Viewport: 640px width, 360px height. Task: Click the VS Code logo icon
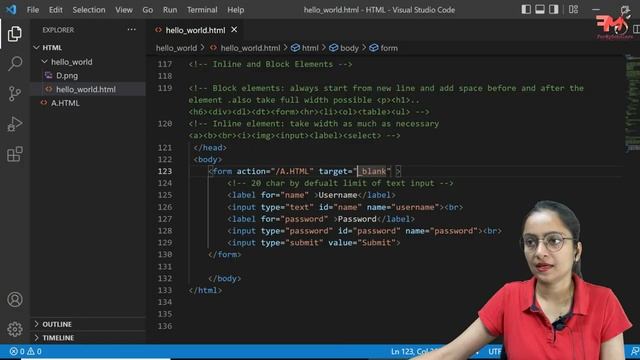pyautogui.click(x=11, y=9)
